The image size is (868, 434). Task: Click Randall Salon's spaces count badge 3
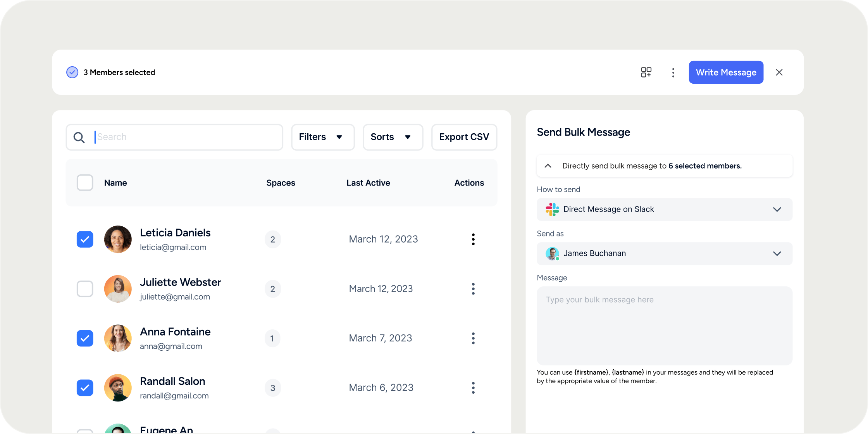click(x=273, y=388)
